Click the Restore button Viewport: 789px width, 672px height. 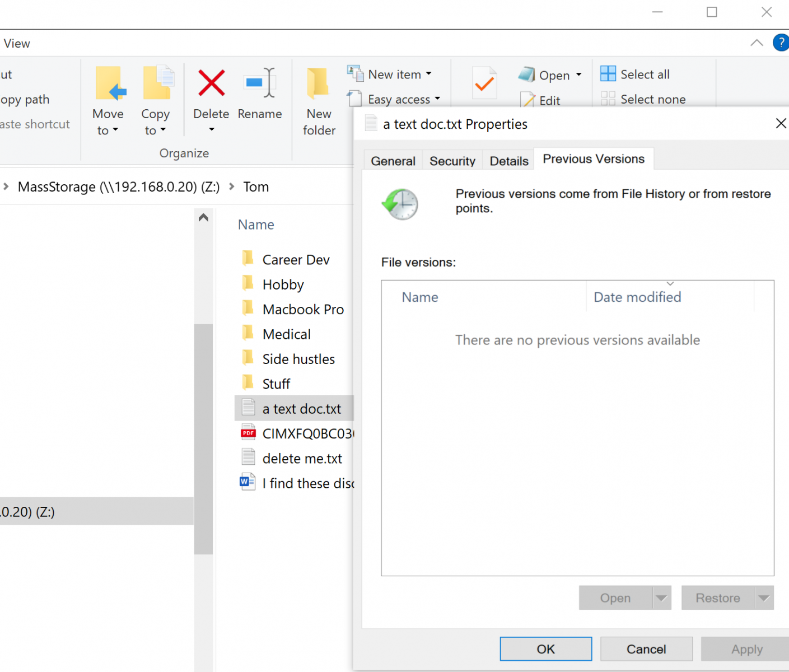coord(718,598)
